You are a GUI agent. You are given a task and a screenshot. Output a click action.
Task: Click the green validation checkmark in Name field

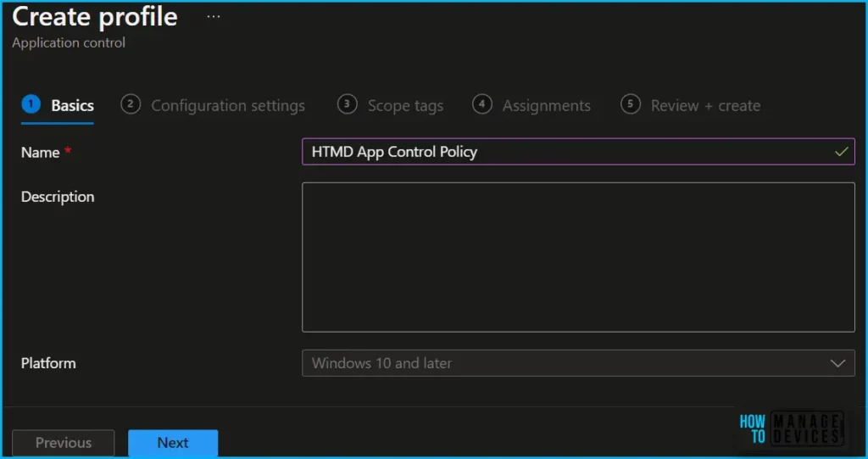tap(841, 152)
